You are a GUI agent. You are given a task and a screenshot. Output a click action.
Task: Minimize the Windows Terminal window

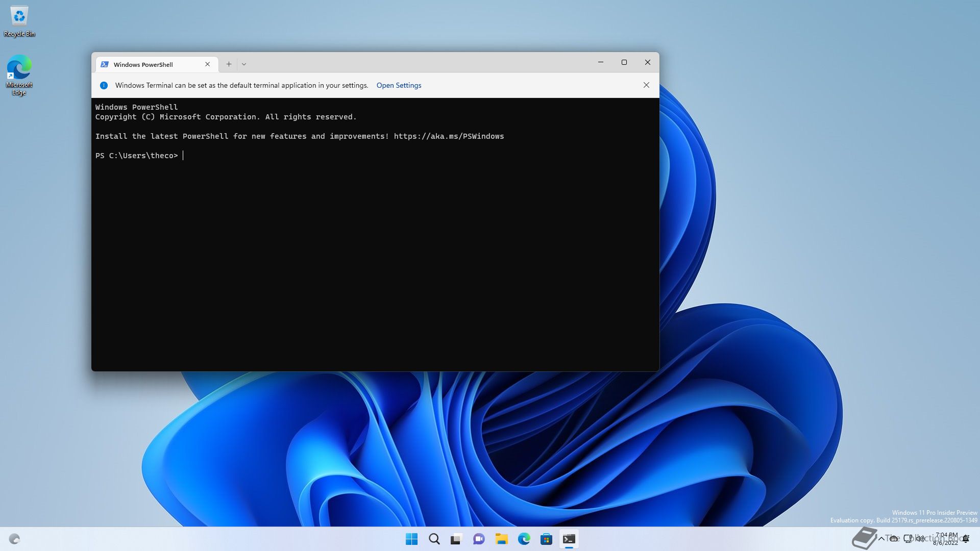coord(601,62)
